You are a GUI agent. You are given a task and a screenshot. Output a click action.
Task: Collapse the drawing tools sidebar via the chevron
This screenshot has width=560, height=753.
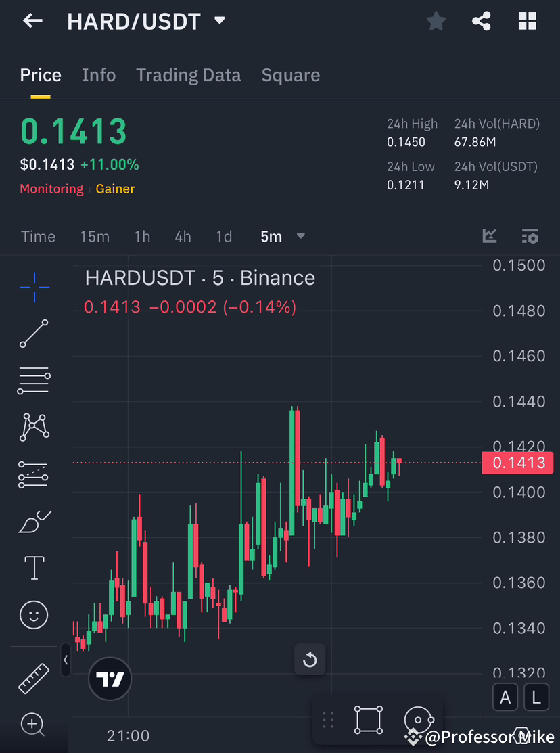pos(66,661)
